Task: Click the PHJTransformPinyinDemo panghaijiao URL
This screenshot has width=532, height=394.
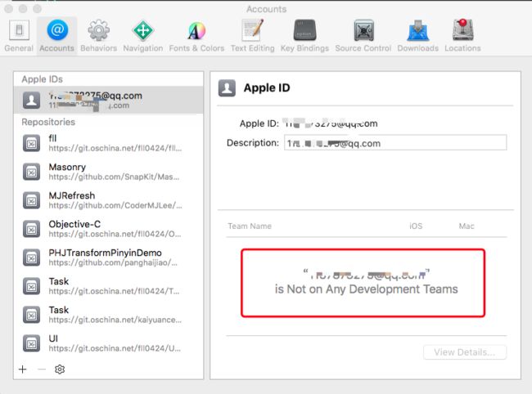Action: [x=113, y=262]
